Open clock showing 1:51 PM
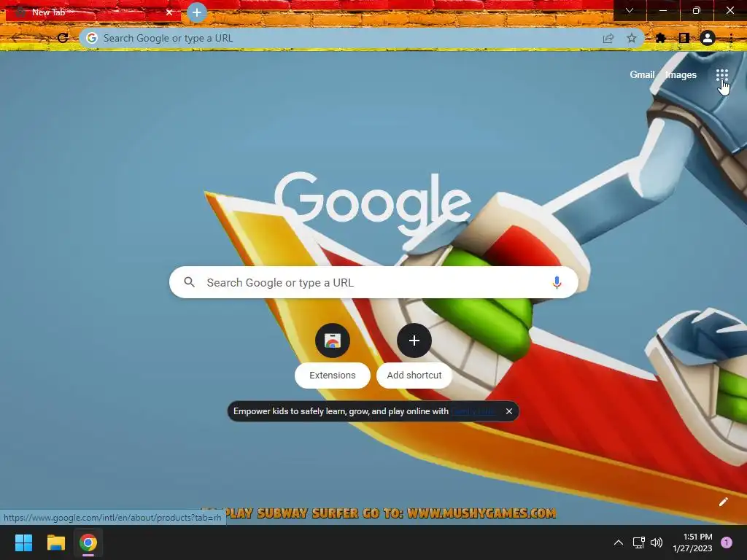The height and width of the screenshot is (560, 747). pos(692,542)
